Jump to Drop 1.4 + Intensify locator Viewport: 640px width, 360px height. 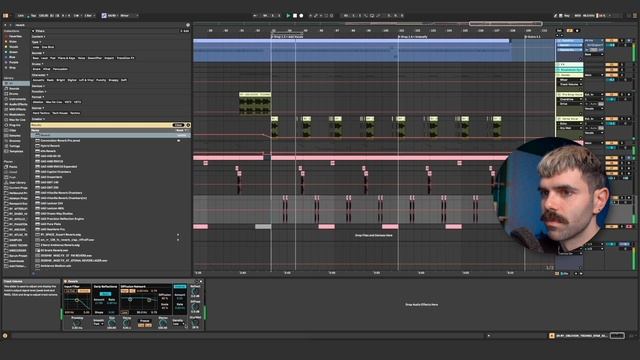coord(413,37)
